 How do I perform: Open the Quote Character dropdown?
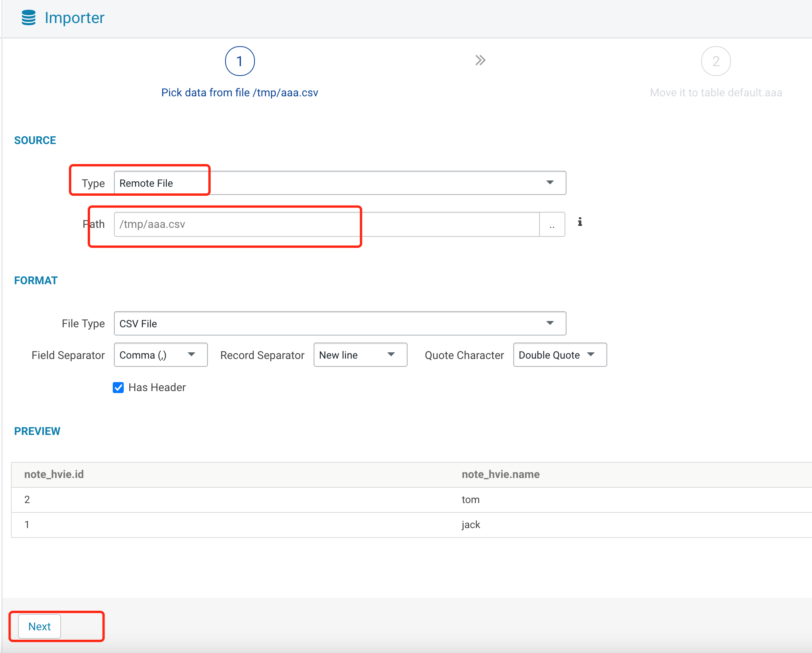(560, 355)
